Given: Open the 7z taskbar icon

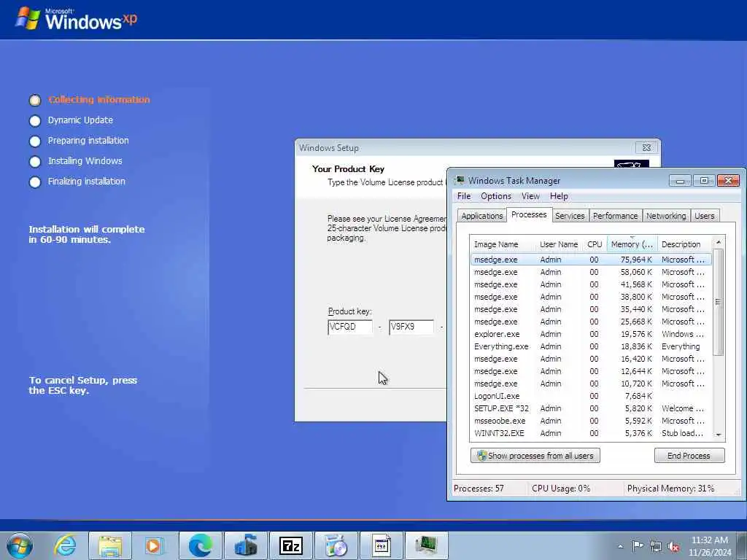Looking at the screenshot, I should (290, 545).
